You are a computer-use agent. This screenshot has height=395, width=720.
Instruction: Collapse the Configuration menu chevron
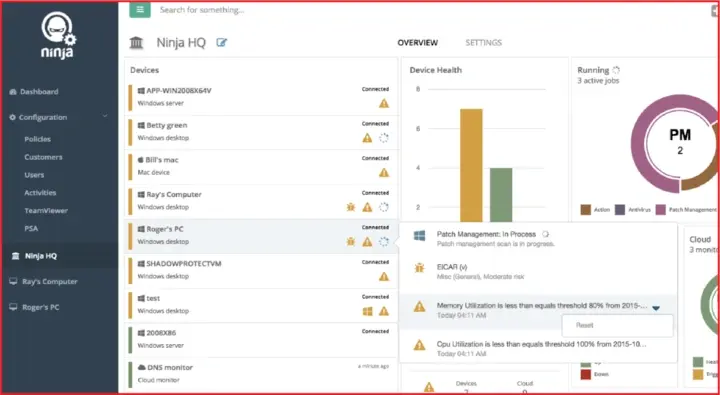[x=105, y=117]
